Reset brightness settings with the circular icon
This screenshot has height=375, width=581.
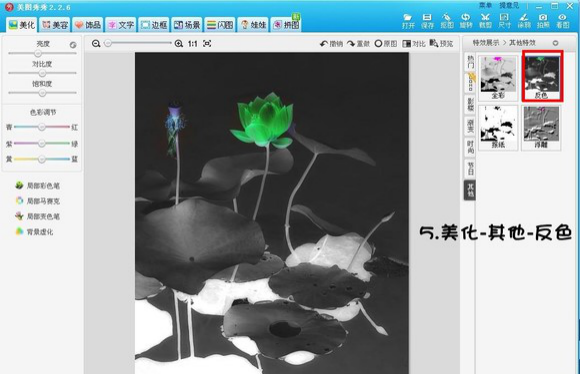click(x=73, y=45)
